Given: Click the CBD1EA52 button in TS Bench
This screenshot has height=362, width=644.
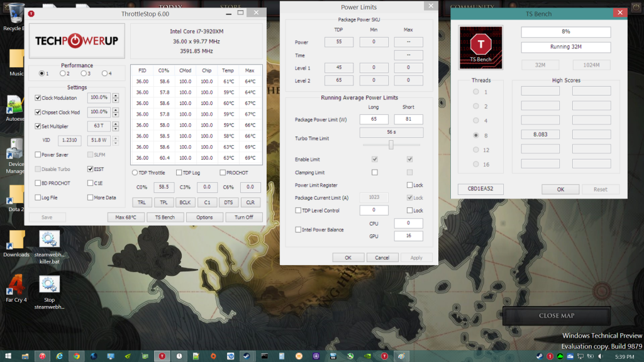Looking at the screenshot, I should pos(480,189).
